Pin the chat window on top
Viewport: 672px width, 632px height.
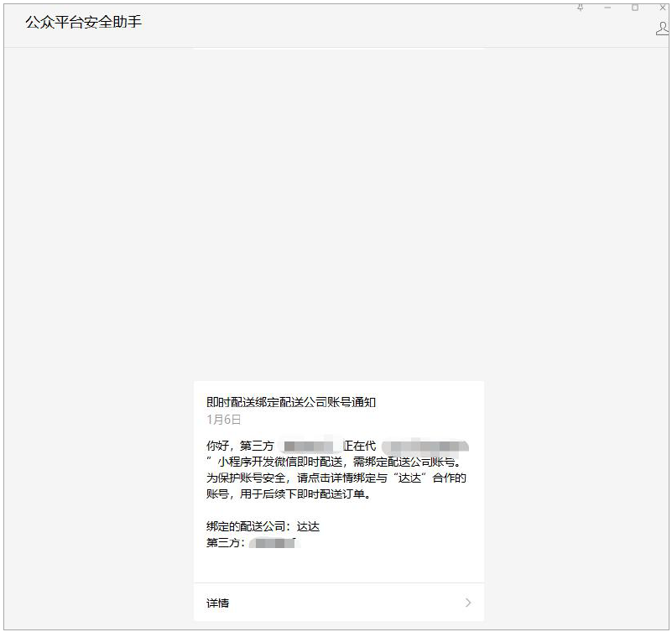[580, 8]
